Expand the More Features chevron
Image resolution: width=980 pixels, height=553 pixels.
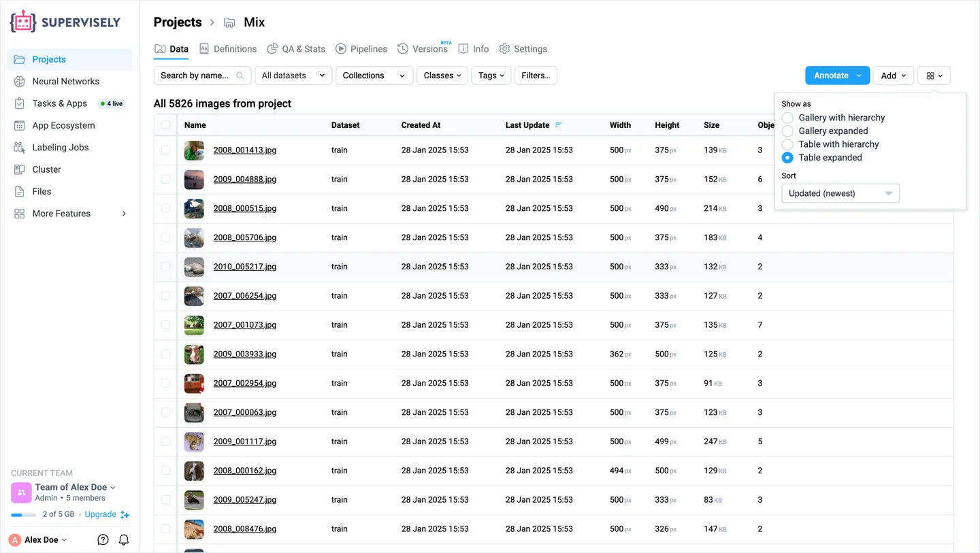point(124,214)
